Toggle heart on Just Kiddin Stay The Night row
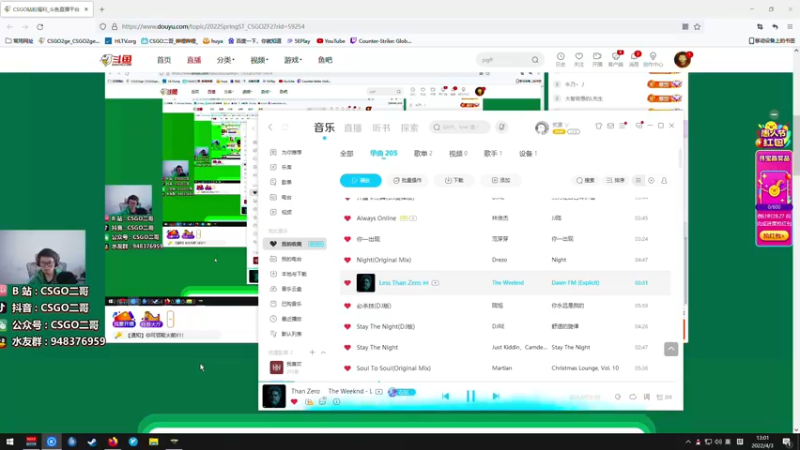 coord(347,347)
